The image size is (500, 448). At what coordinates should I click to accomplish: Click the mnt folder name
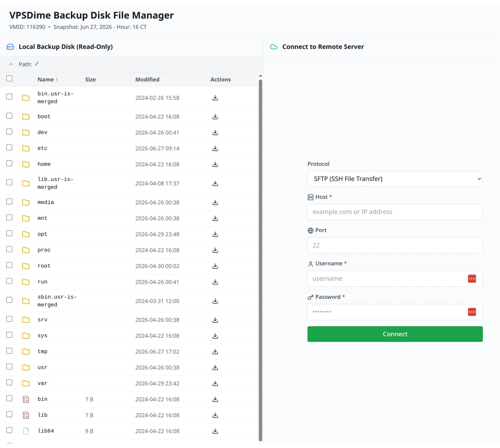pos(42,218)
